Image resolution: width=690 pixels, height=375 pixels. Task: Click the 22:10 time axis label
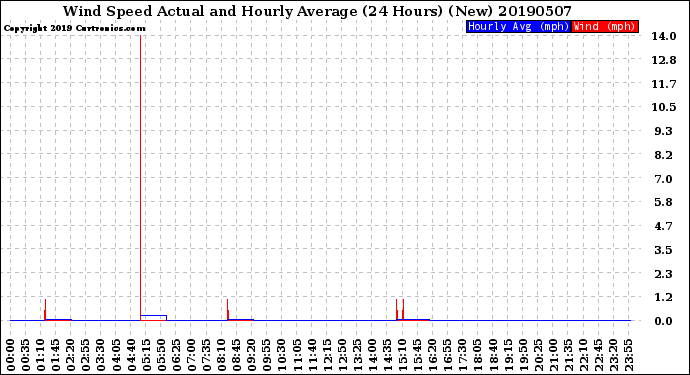pyautogui.click(x=584, y=355)
